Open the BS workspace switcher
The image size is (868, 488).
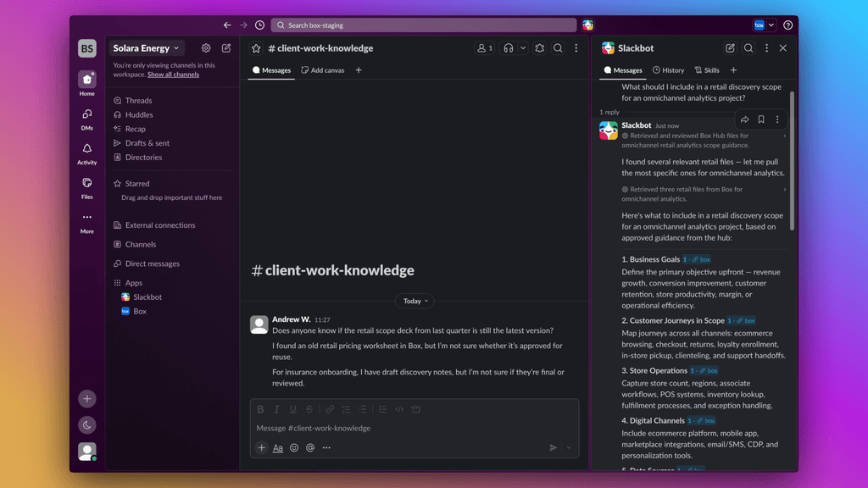(87, 48)
